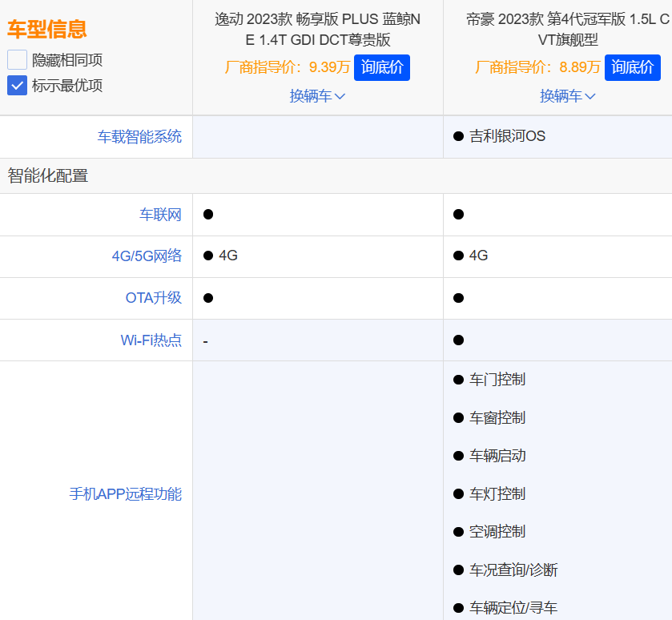Viewport: 672px width, 620px height.
Task: Click the 车载智能系统 row label
Action: [139, 136]
